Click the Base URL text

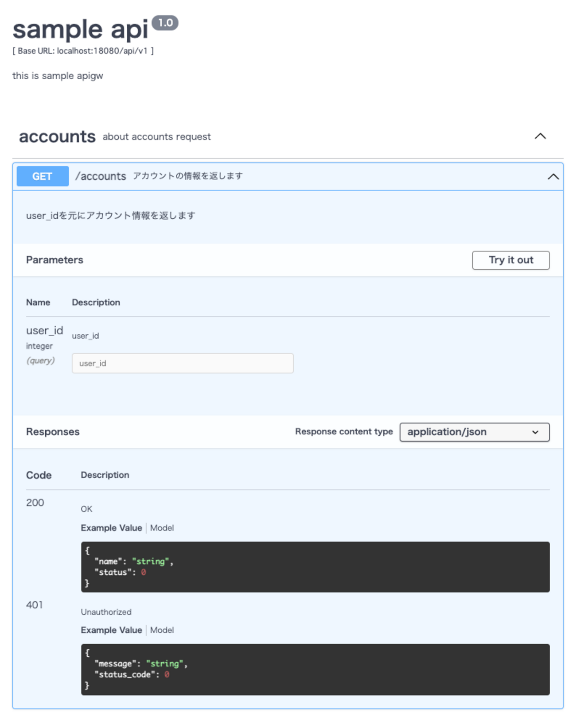83,51
